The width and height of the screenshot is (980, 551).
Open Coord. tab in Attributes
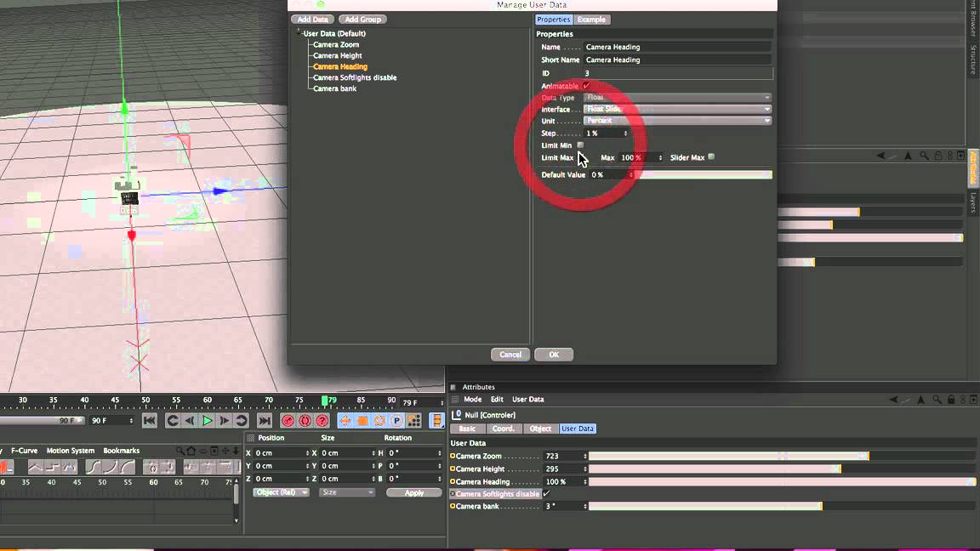click(503, 429)
